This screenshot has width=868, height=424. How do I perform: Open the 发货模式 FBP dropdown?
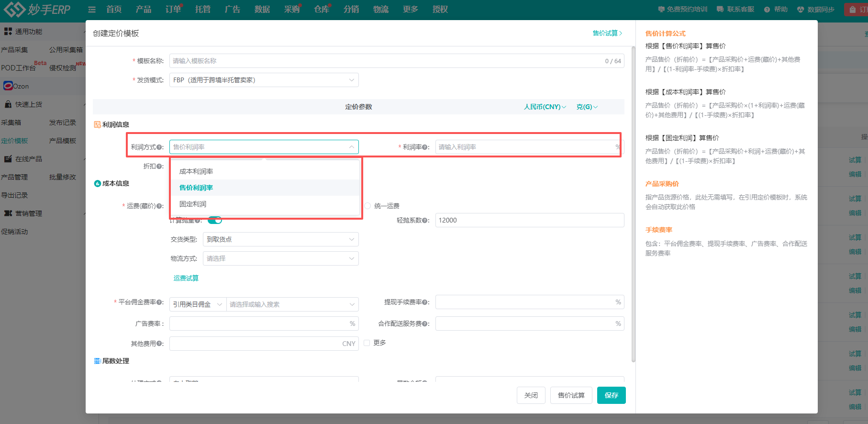(264, 80)
